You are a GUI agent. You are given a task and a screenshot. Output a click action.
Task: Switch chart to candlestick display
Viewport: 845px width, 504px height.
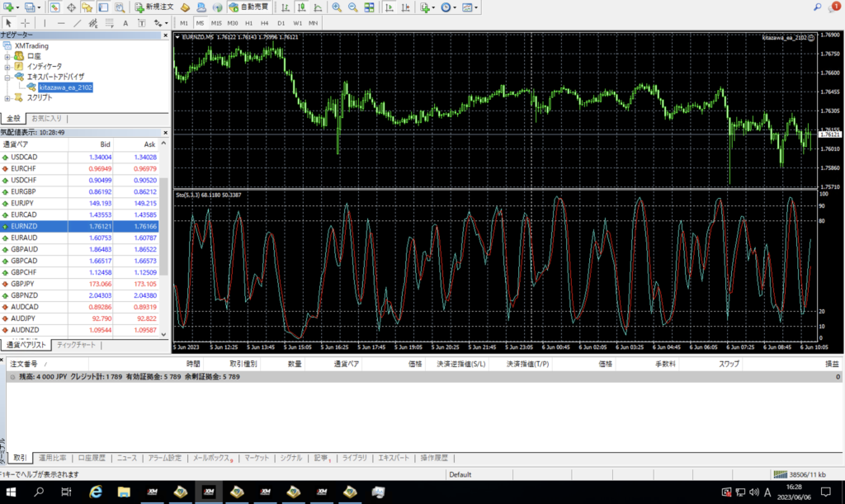coord(300,7)
